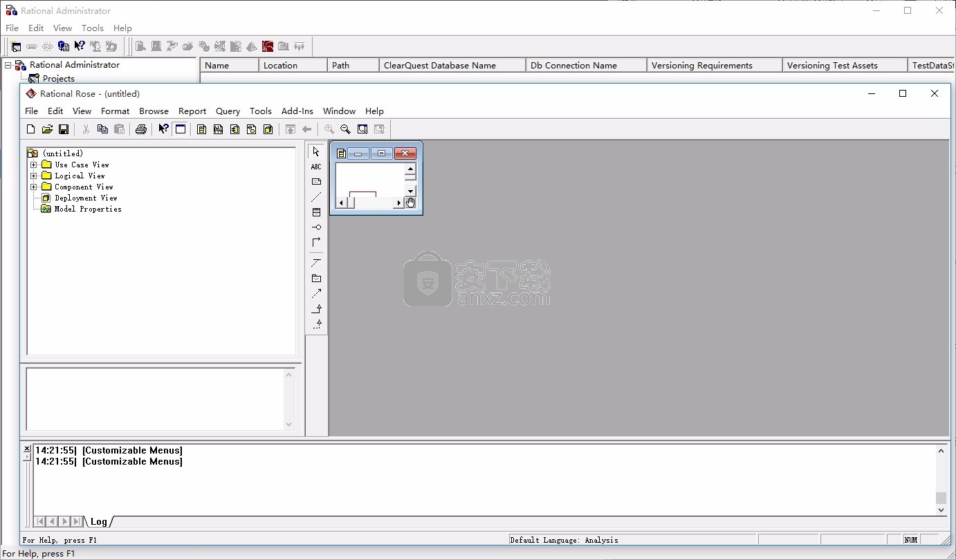Click Browse Class Diagram icon in Rose toolbar

point(202,129)
